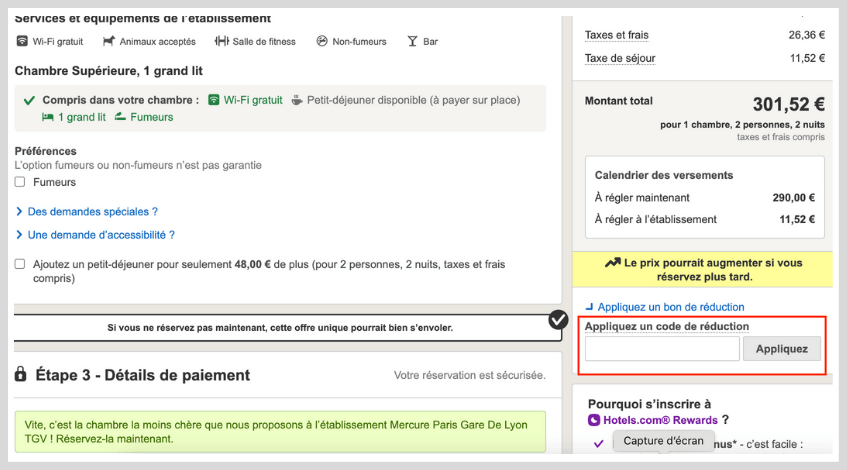The width and height of the screenshot is (847, 470).
Task: Click the Wi-Fi gratuit amenity icon
Action: point(22,41)
